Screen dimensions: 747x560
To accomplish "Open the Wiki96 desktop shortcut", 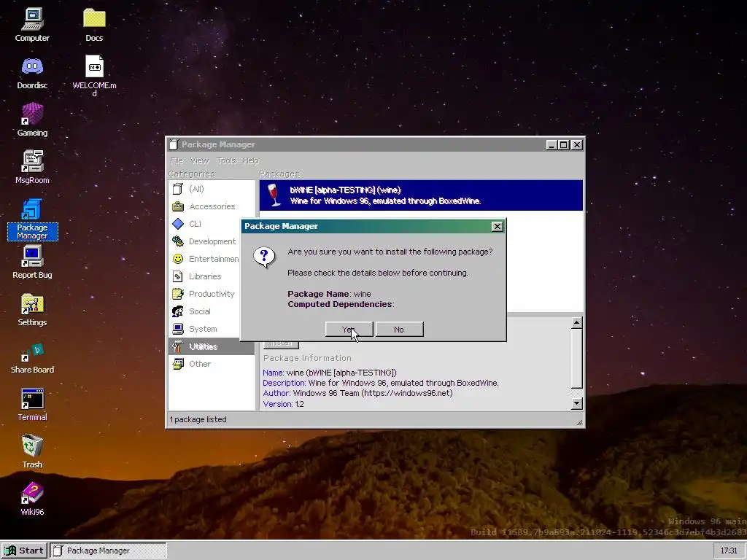I will [32, 499].
